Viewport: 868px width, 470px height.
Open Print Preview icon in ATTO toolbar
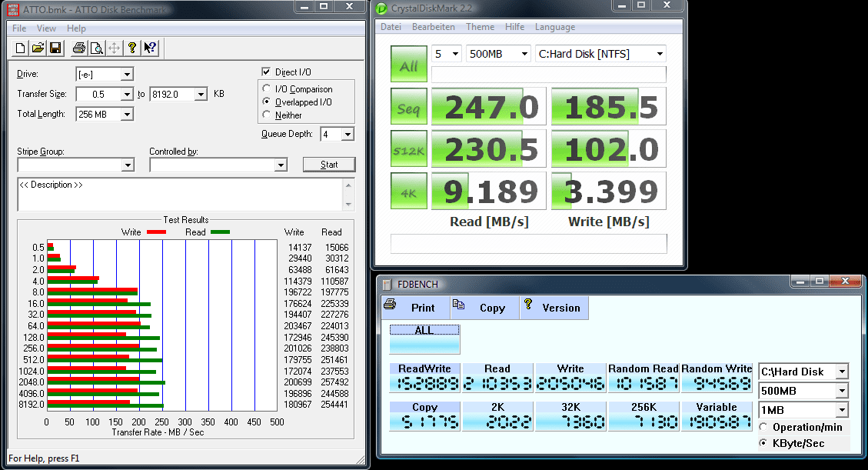pyautogui.click(x=96, y=48)
